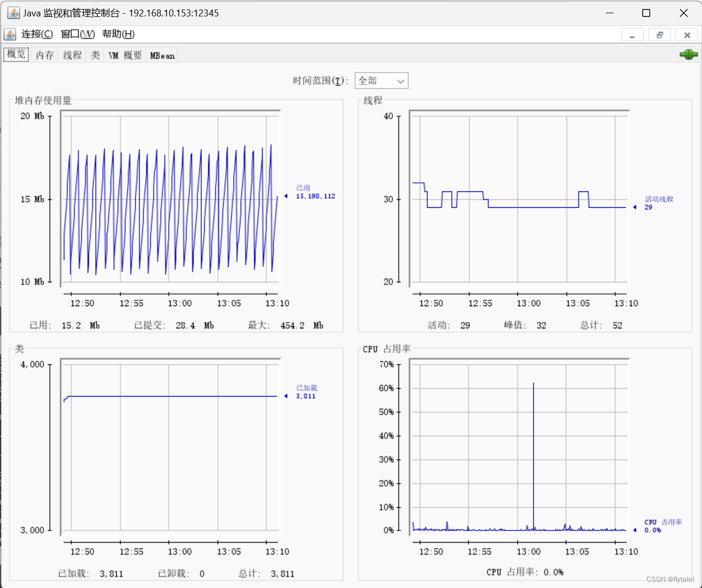Viewport: 702px width, 588px height.
Task: Restore the inner connection window
Action: pos(660,35)
